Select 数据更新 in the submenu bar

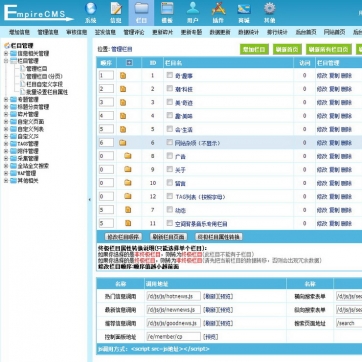pyautogui.click(x=220, y=32)
